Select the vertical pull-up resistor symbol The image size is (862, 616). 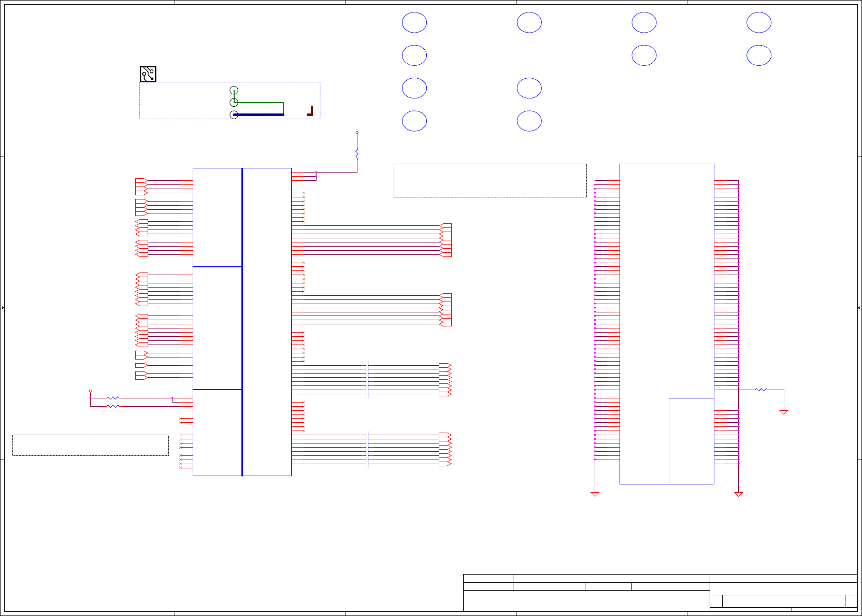click(x=357, y=153)
